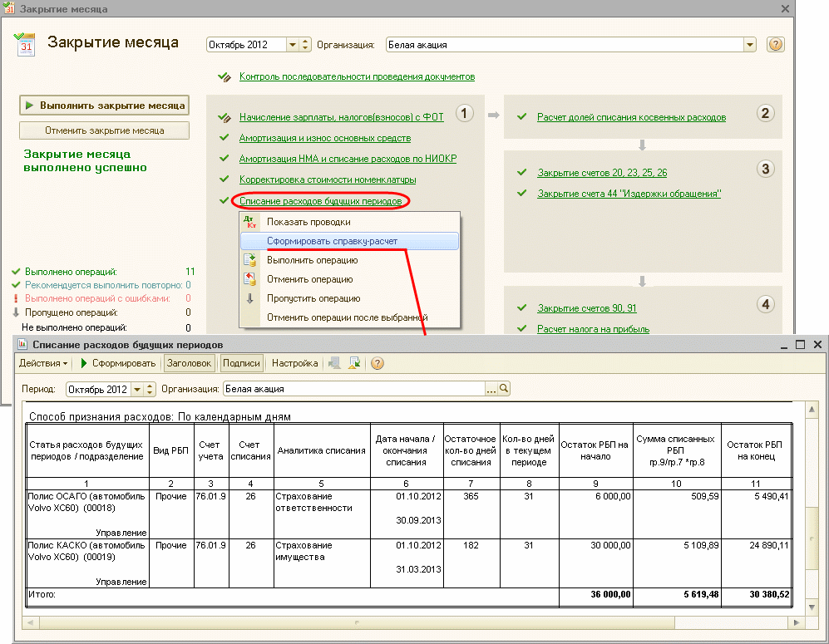Expand the top Организация dropdown arrow
The width and height of the screenshot is (829, 644).
[x=750, y=45]
